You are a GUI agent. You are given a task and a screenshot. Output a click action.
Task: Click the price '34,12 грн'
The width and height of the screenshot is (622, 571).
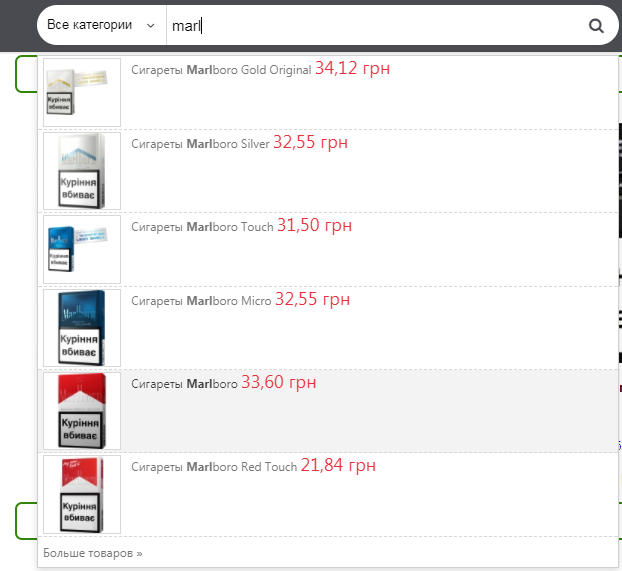tap(353, 68)
